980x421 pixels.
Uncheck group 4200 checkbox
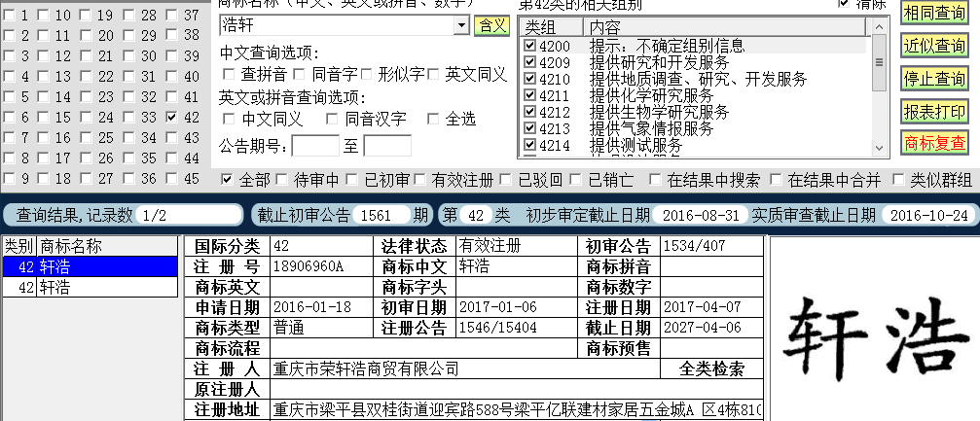click(530, 46)
